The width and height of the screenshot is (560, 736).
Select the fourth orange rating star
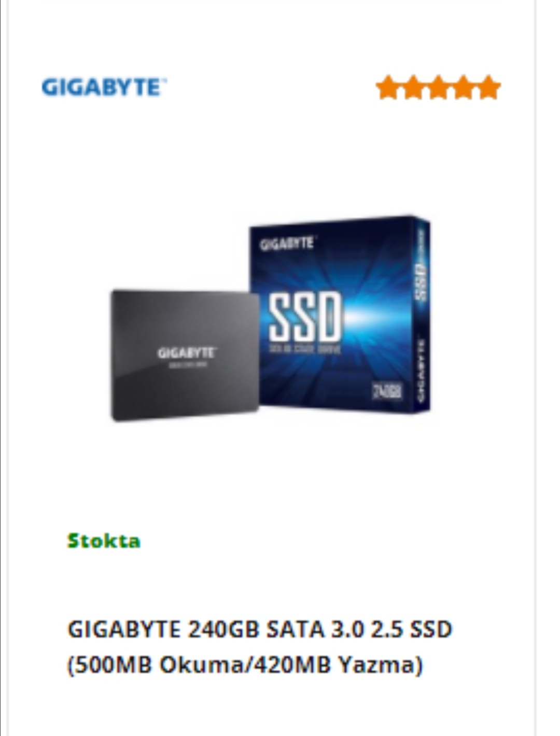[x=463, y=88]
